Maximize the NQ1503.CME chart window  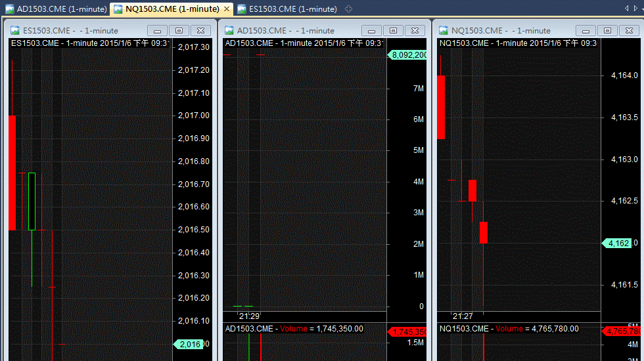pos(608,31)
